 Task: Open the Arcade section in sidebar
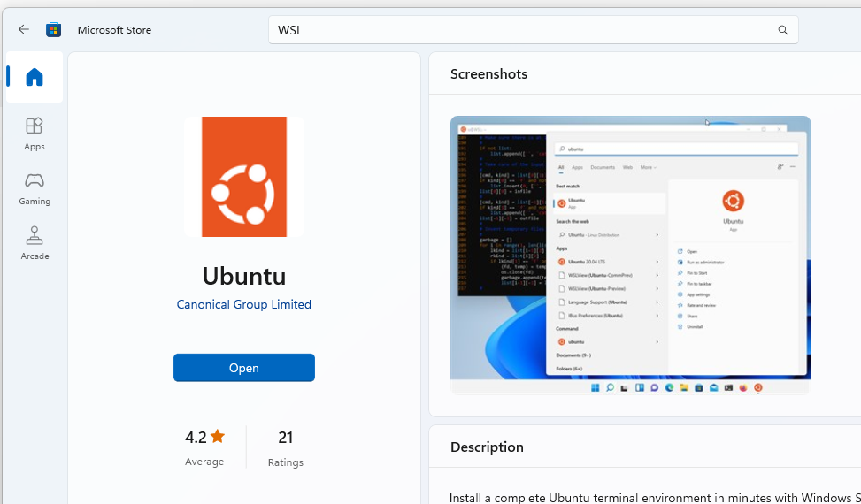(35, 243)
